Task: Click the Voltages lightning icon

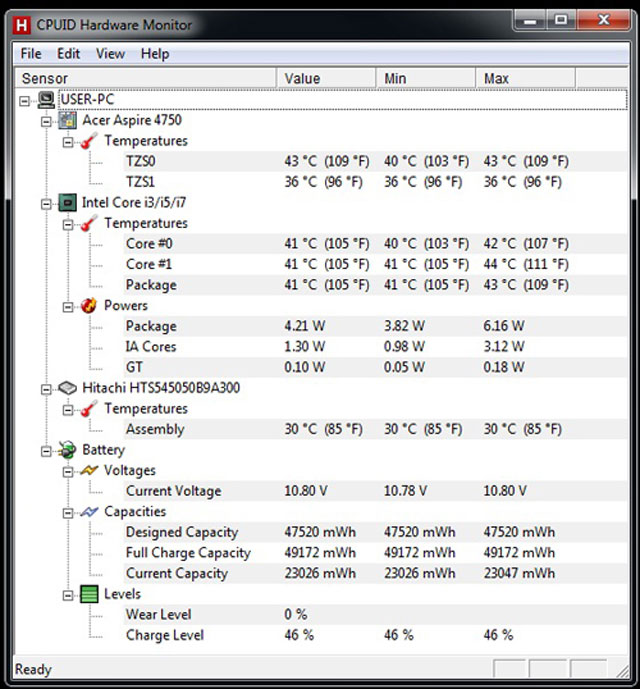Action: 89,471
